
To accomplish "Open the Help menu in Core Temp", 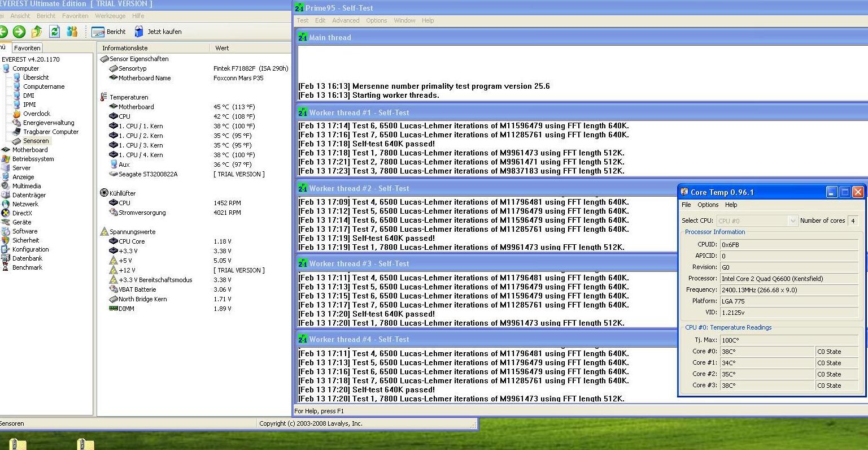I will pyautogui.click(x=731, y=205).
